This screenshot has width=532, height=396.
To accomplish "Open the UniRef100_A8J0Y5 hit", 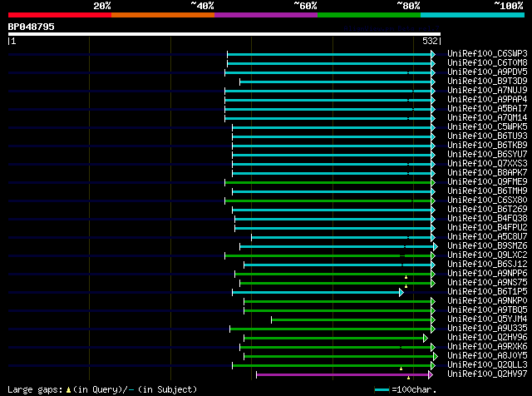I will tap(487, 356).
